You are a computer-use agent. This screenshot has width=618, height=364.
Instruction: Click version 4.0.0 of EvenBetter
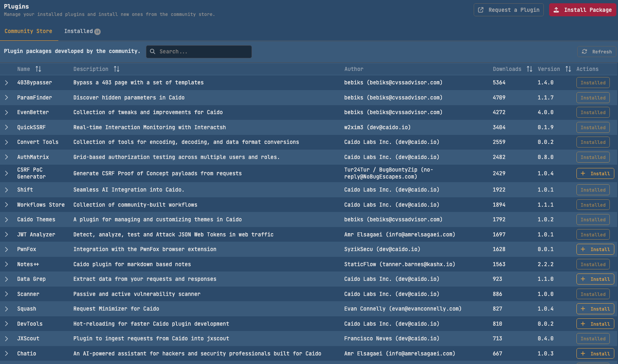545,112
